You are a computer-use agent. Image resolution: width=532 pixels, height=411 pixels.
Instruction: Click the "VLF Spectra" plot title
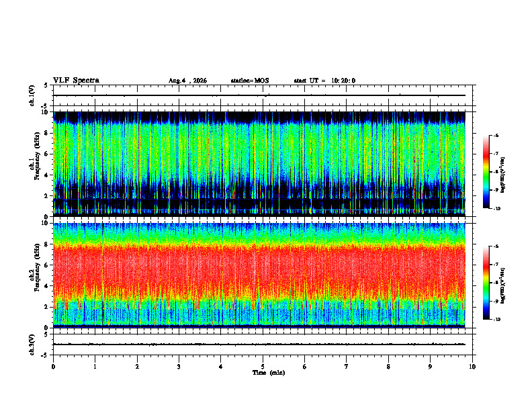coord(76,81)
